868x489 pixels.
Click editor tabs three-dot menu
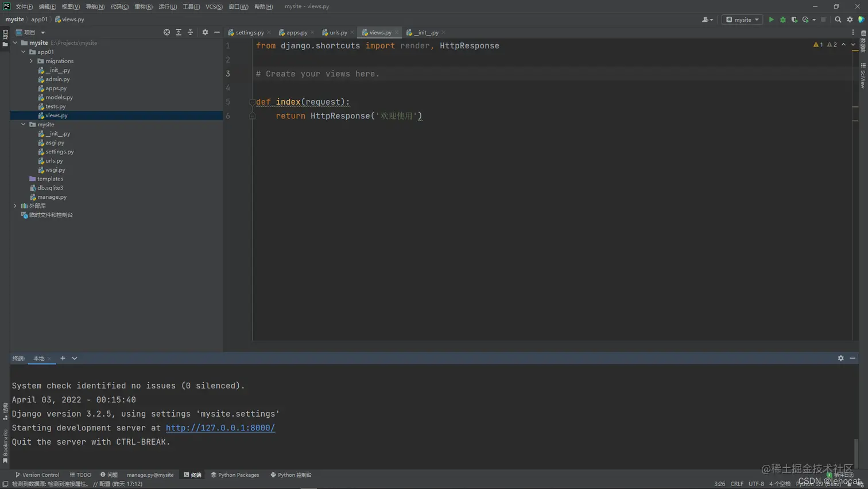(x=853, y=32)
